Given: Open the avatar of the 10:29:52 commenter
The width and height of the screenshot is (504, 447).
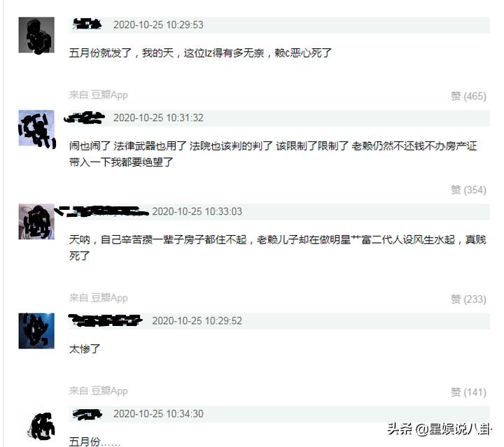Looking at the screenshot, I should [36, 331].
